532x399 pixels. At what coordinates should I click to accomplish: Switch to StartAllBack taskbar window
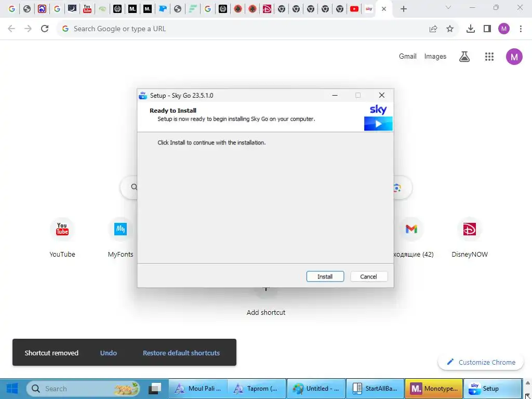(375, 389)
